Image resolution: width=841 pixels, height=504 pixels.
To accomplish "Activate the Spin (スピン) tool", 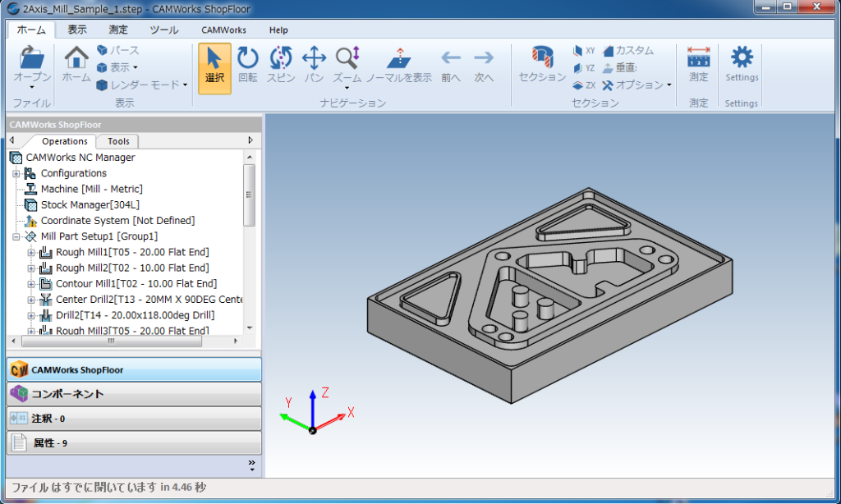I will 281,66.
